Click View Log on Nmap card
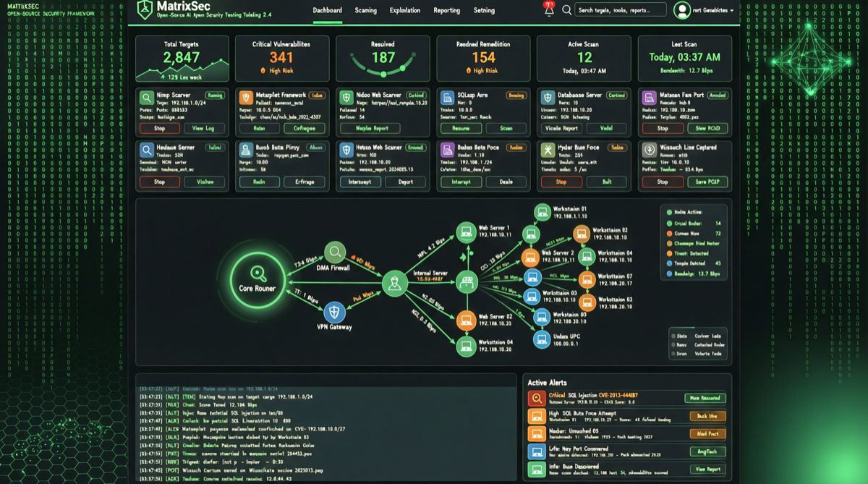 click(203, 128)
